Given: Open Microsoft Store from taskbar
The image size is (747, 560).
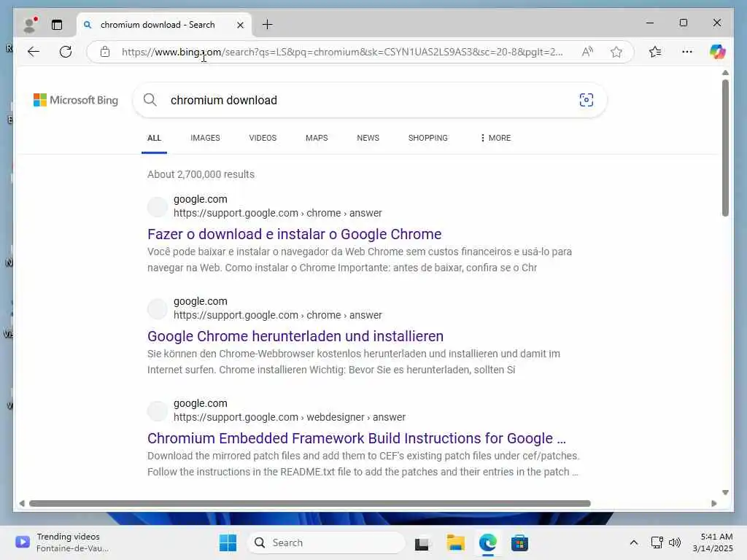Looking at the screenshot, I should (519, 542).
